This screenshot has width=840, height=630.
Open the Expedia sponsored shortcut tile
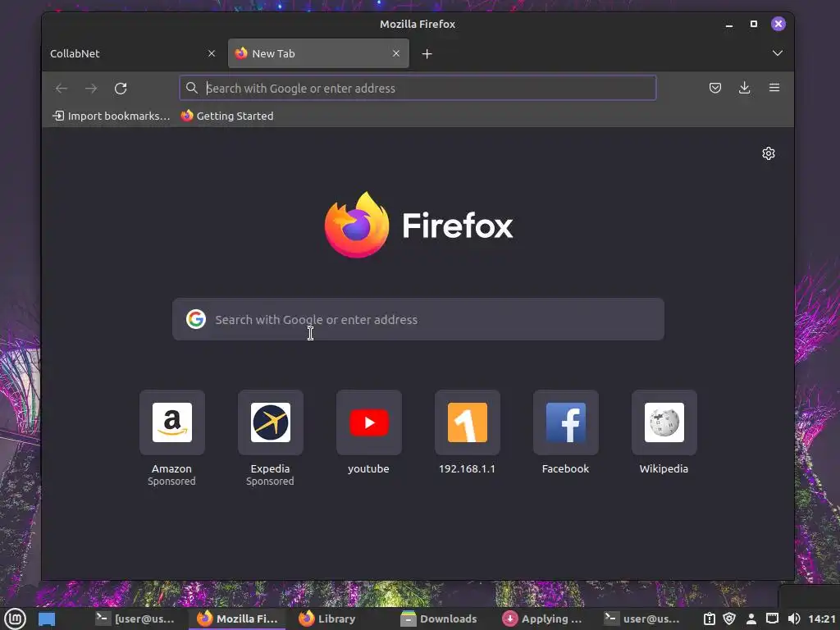pos(271,422)
